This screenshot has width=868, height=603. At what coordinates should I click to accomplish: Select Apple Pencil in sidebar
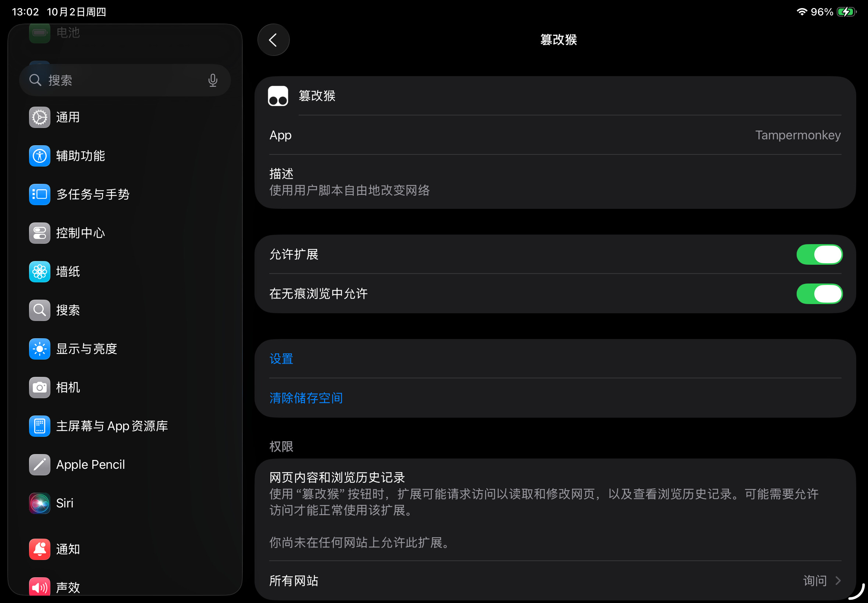[x=90, y=464]
